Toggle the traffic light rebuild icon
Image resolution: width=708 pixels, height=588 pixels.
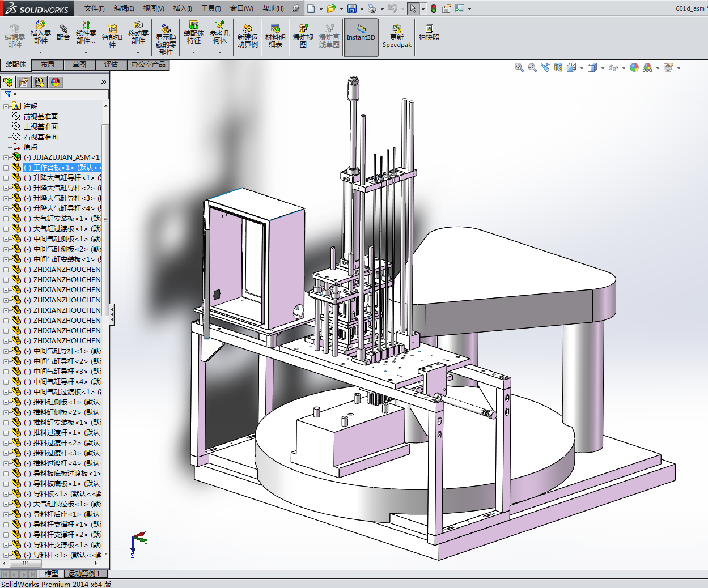(434, 8)
